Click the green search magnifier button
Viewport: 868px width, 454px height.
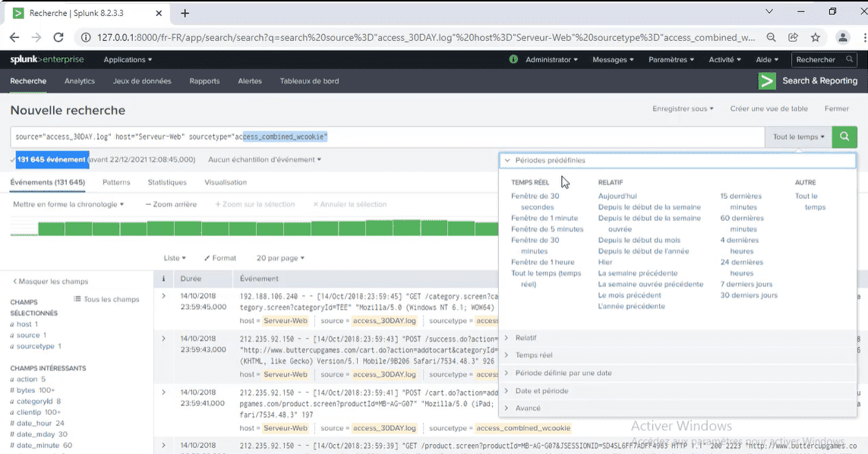pos(844,137)
